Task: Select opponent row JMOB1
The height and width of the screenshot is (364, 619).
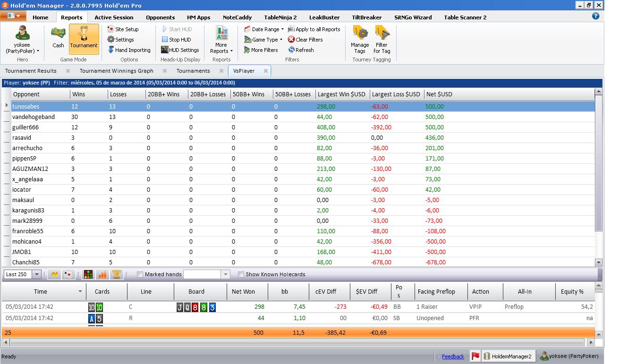Action: tap(303, 252)
